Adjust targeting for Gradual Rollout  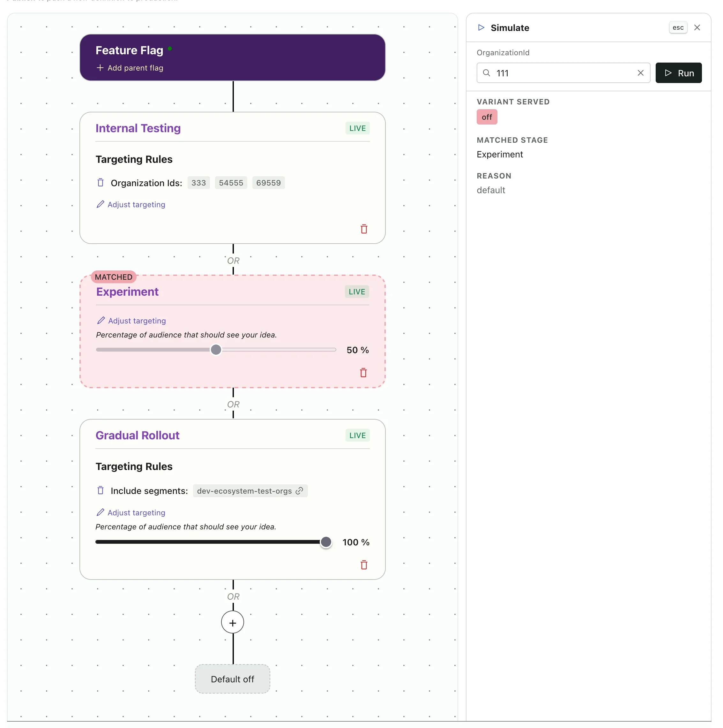click(x=131, y=512)
